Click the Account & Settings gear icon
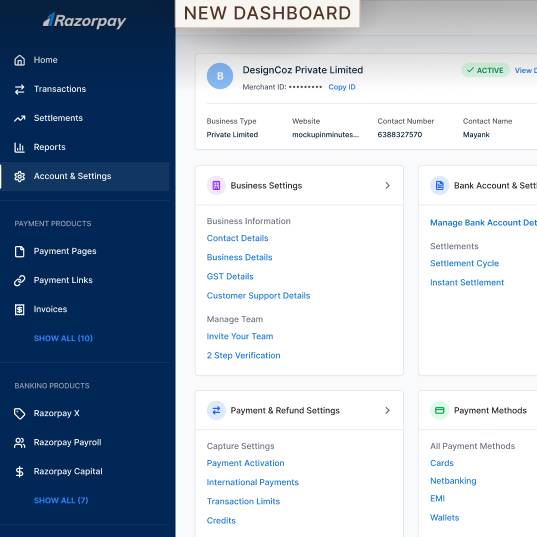This screenshot has height=537, width=537. click(x=20, y=176)
